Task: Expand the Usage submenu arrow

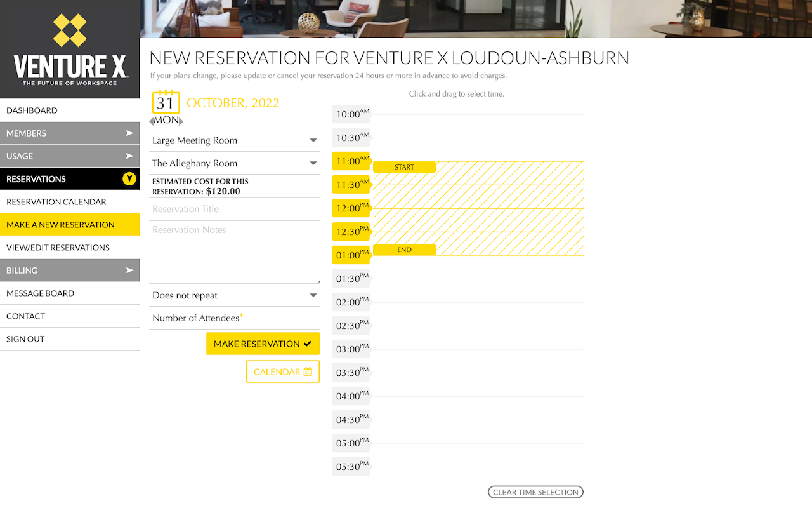Action: point(129,156)
